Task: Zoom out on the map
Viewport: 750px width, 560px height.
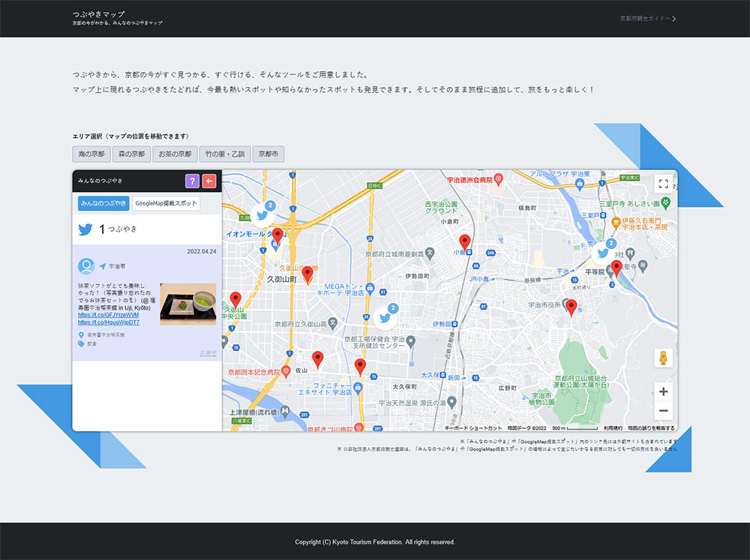Action: coord(664,410)
